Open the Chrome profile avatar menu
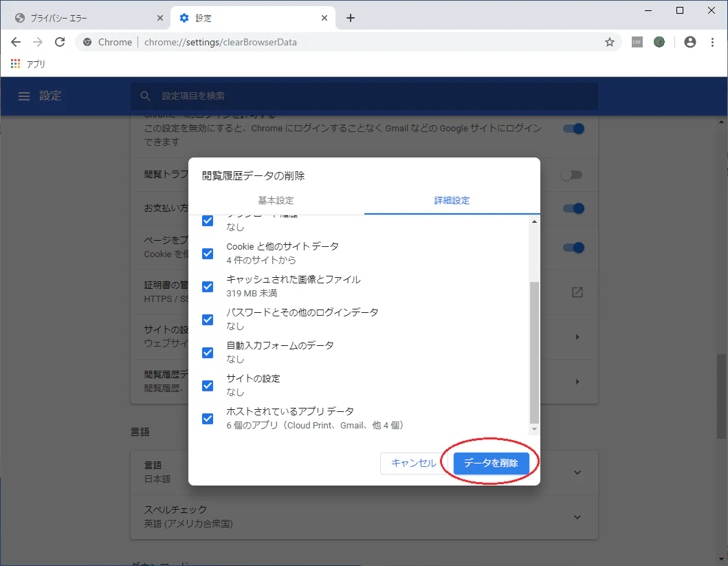 [x=690, y=42]
